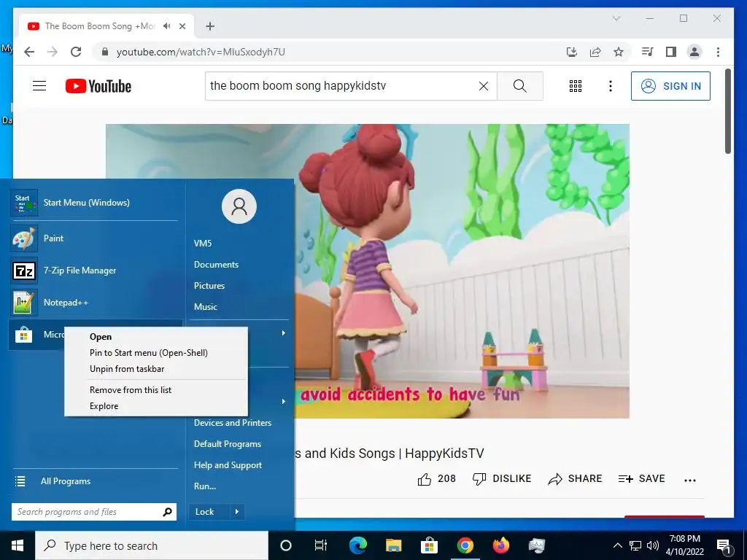Open Run... dialog
Image resolution: width=747 pixels, height=560 pixels.
click(205, 486)
